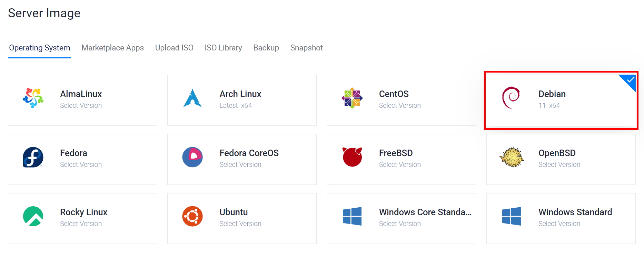
Task: Open the Upload ISO tab
Action: pyautogui.click(x=174, y=48)
